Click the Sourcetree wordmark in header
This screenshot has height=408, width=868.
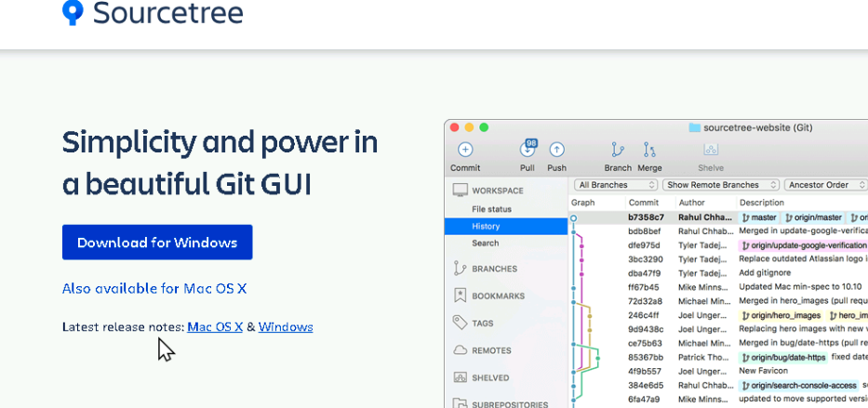[167, 13]
